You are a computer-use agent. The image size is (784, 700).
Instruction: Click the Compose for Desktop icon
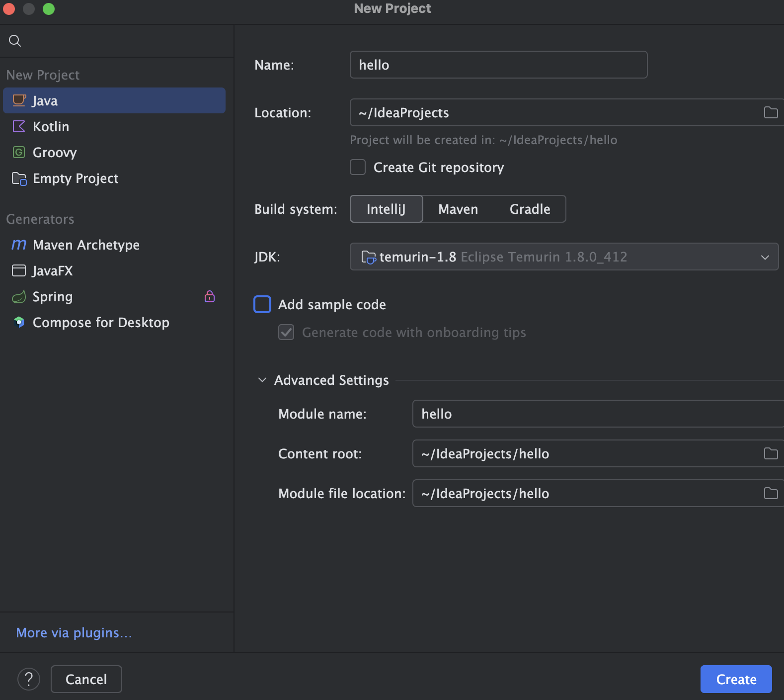coord(19,322)
